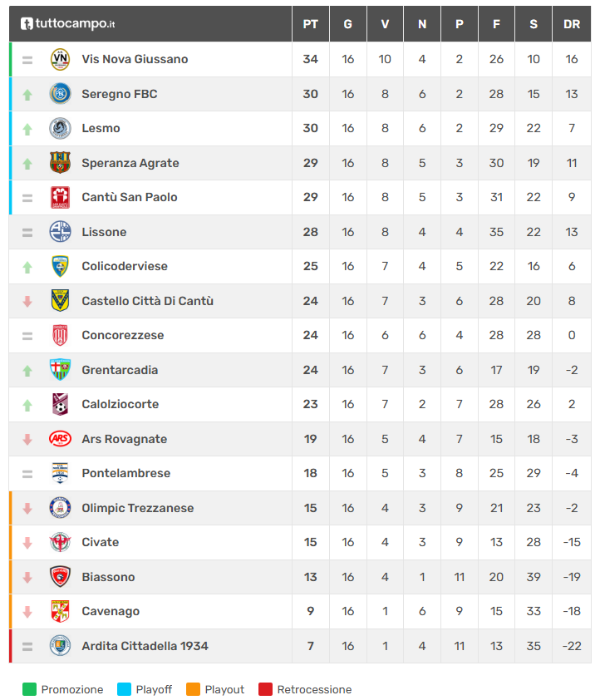This screenshot has height=700, width=600.
Task: Click Vis Nova Giussano team crest
Action: (60, 59)
